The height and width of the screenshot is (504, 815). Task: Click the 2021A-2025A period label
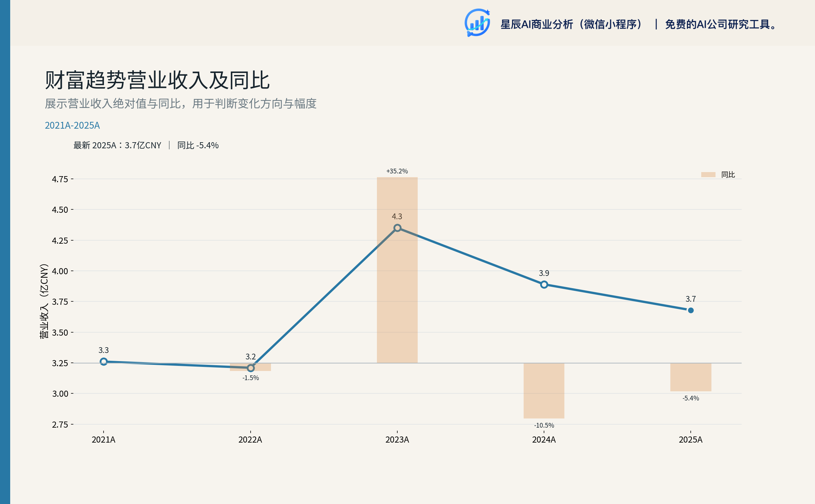point(72,125)
